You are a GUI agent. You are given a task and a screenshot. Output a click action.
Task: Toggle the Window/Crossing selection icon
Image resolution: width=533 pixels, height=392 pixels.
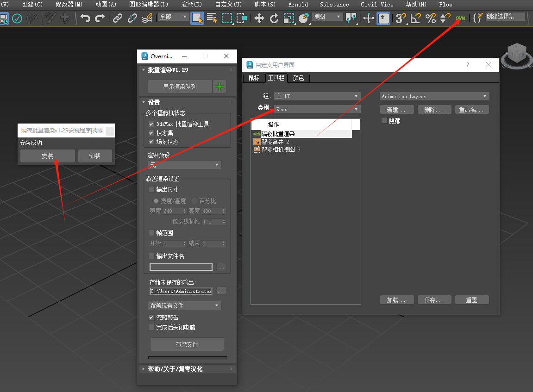coord(241,18)
